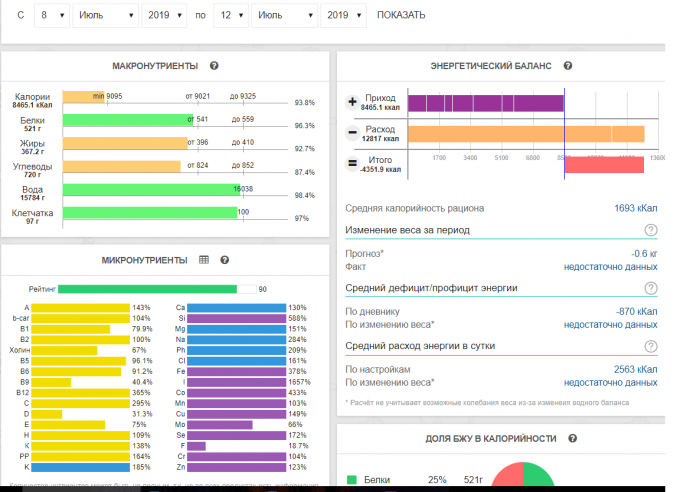
Task: Open the start day dropdown showing 8
Action: [x=51, y=16]
